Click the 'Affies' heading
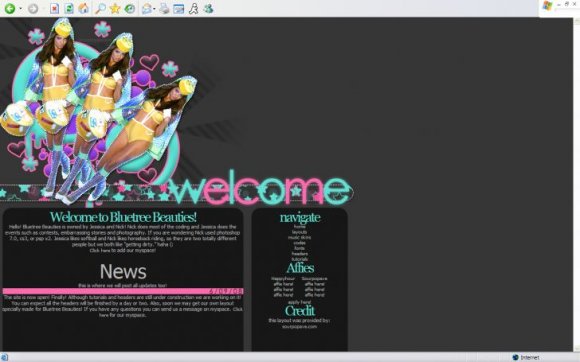This screenshot has height=362, width=580. [300, 268]
